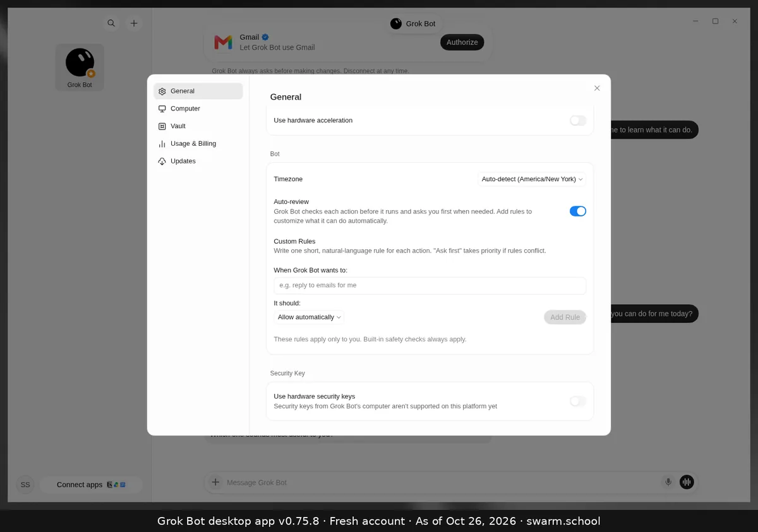Authorize Gmail for Grok Bot
The height and width of the screenshot is (532, 758).
pos(462,42)
